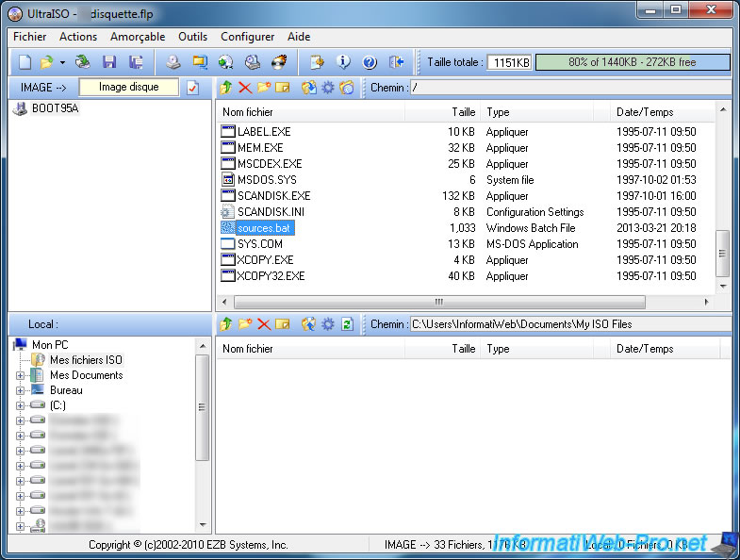
Task: Rename item icon in image pane
Action: [x=283, y=88]
